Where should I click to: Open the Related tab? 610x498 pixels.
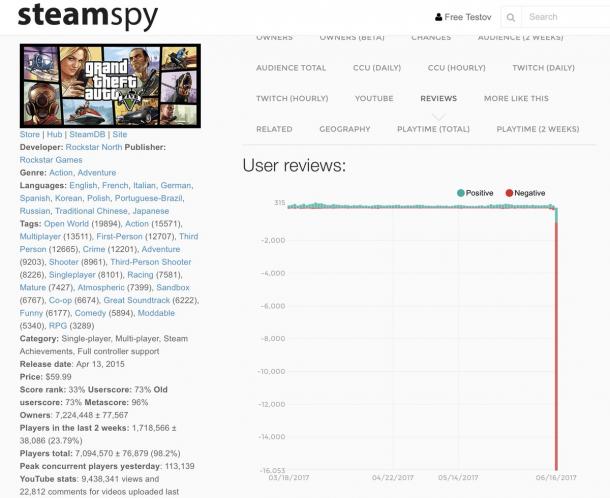(274, 129)
